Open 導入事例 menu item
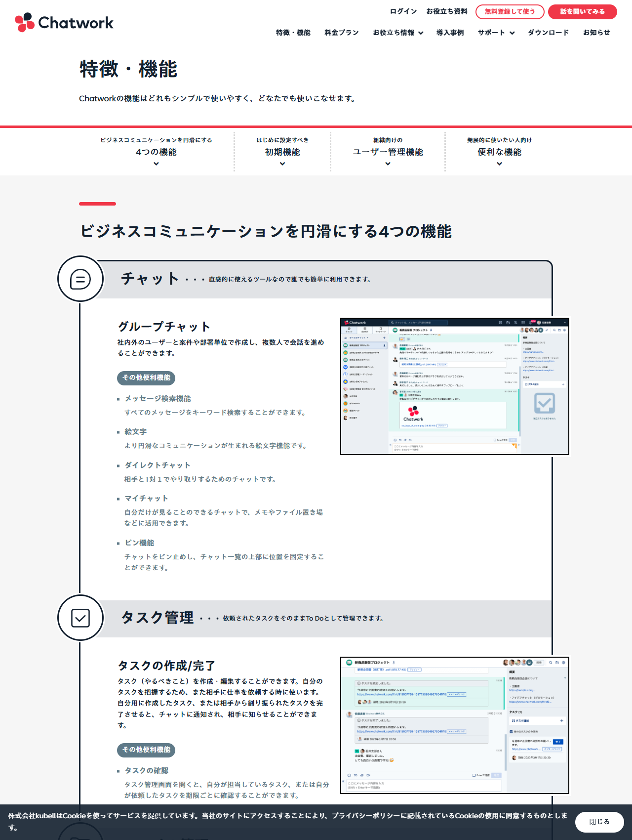632x840 pixels. 450,33
